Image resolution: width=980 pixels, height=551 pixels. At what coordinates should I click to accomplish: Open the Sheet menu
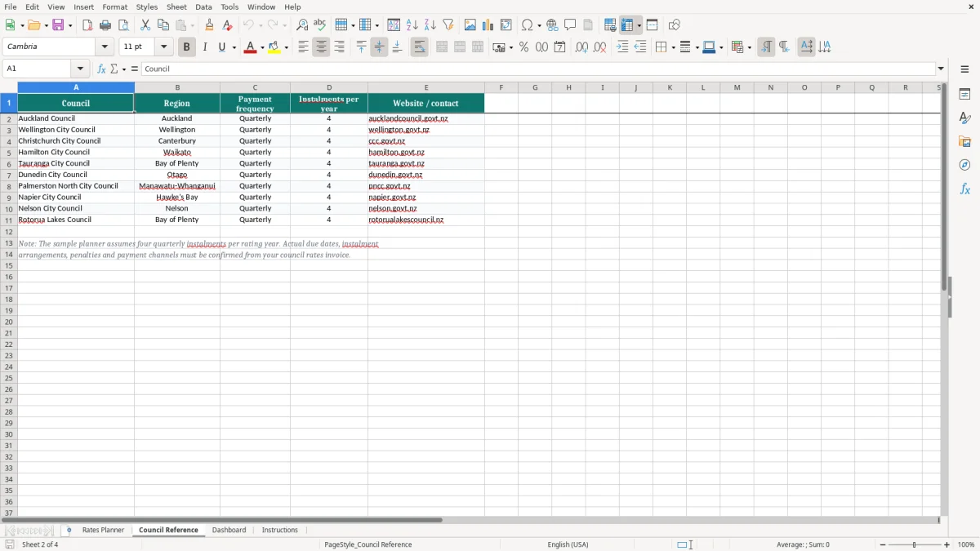tap(176, 7)
